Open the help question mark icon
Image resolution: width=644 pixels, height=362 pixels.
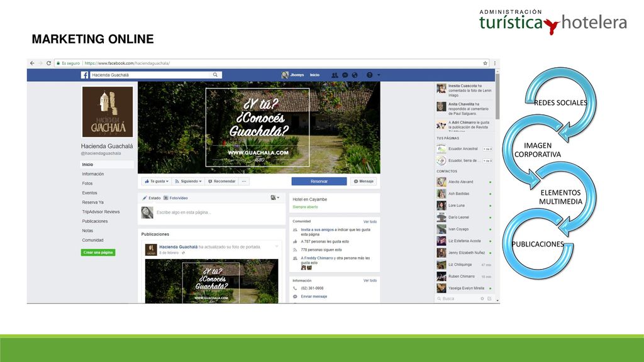(x=369, y=75)
